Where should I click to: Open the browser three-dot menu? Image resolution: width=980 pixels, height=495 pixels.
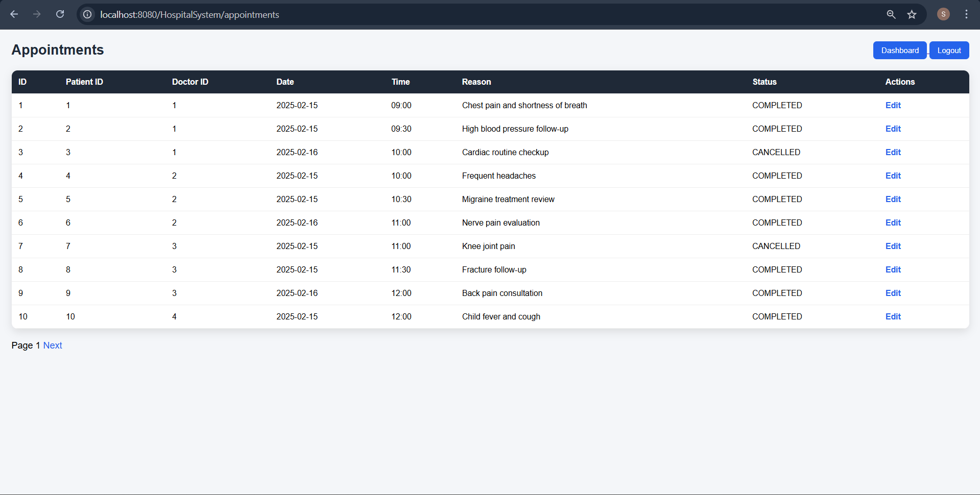point(966,14)
